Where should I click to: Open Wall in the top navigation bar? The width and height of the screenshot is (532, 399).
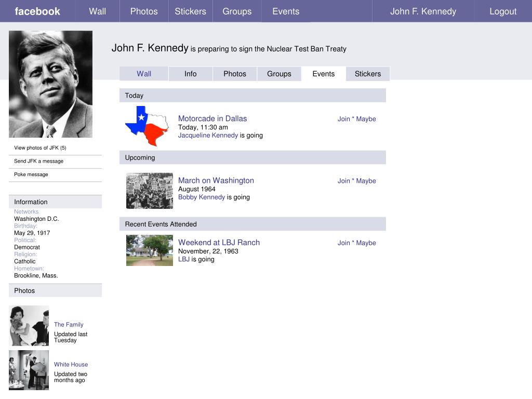pos(97,11)
